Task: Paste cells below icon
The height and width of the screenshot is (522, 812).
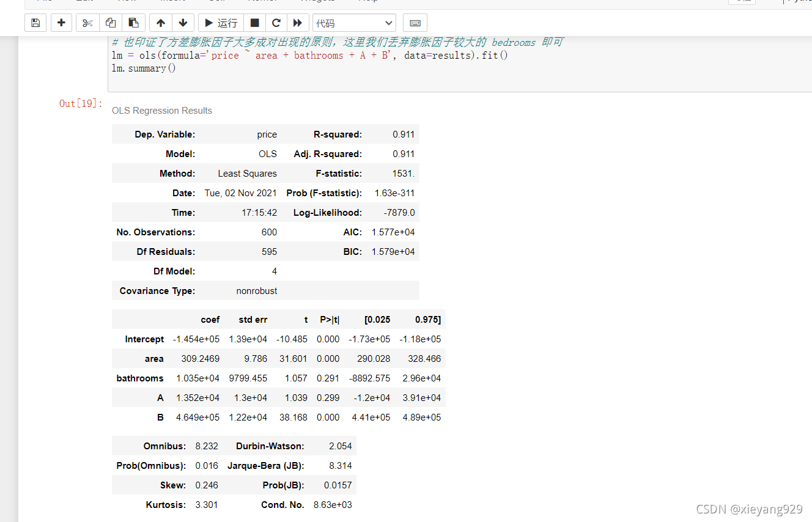Action: pyautogui.click(x=133, y=23)
